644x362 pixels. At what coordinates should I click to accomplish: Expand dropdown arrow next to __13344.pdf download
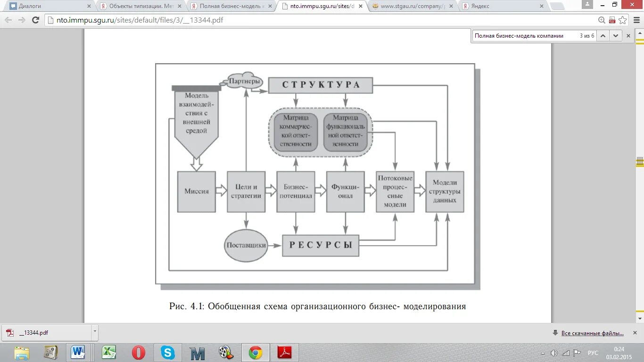tap(95, 332)
